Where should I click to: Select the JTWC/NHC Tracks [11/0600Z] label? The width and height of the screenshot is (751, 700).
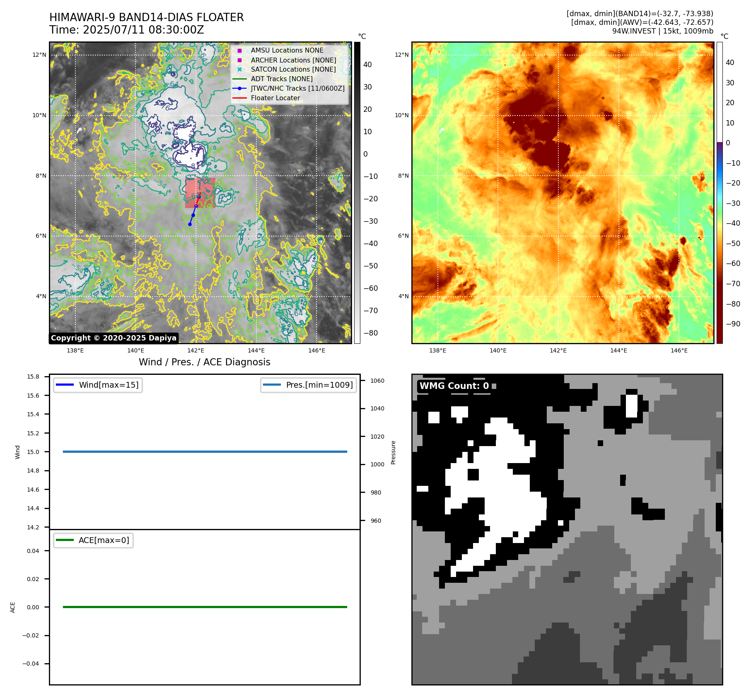(298, 88)
